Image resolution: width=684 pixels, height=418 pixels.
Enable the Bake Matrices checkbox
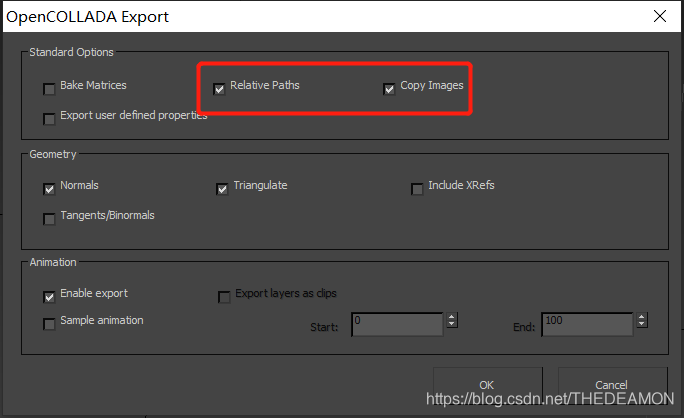(49, 89)
